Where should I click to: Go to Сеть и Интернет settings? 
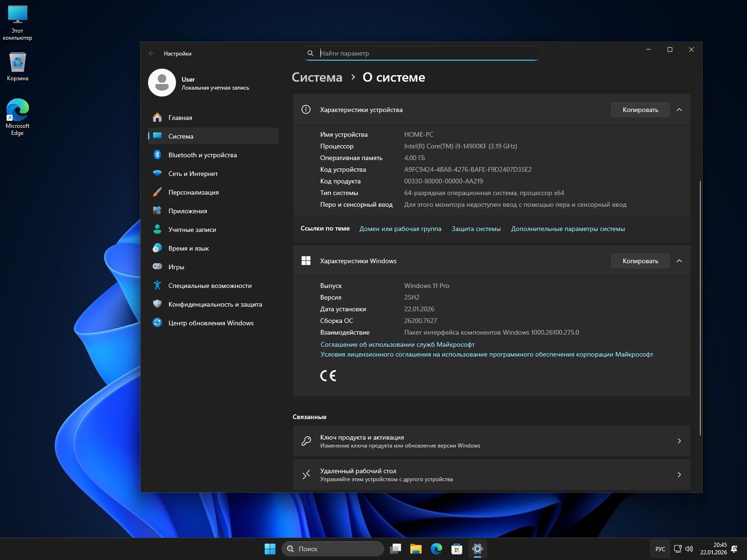coord(193,174)
